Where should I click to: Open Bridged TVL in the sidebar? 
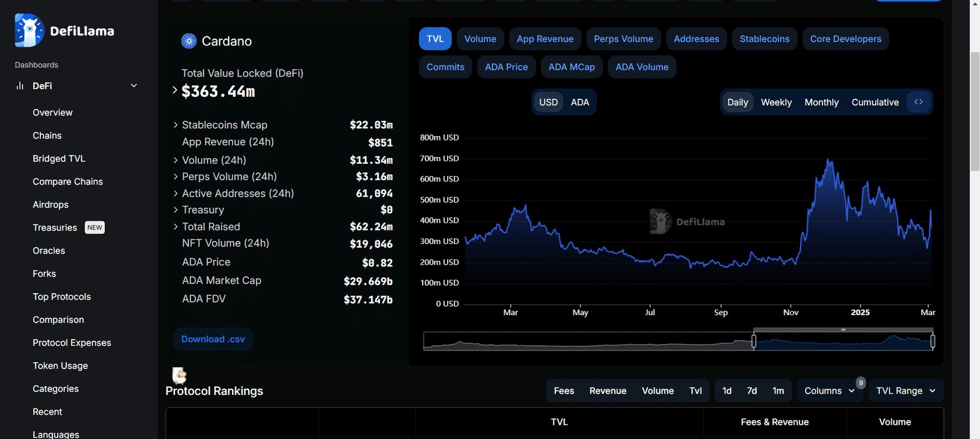click(x=59, y=158)
